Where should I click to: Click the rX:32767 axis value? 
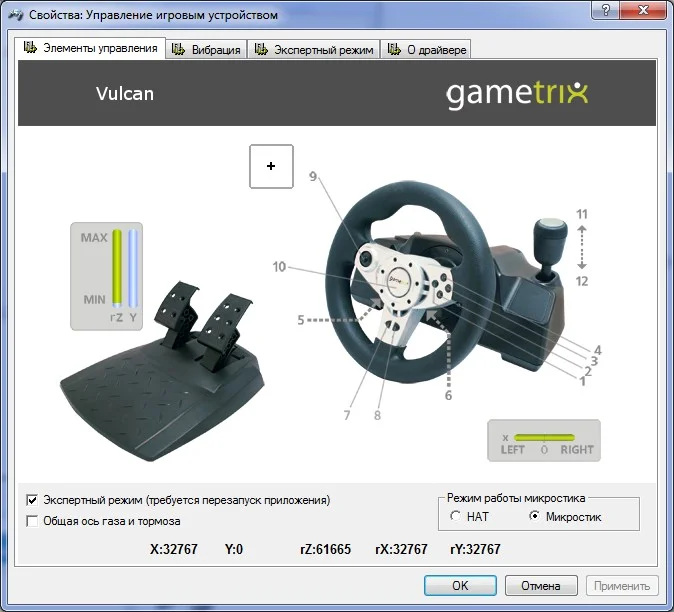(401, 549)
